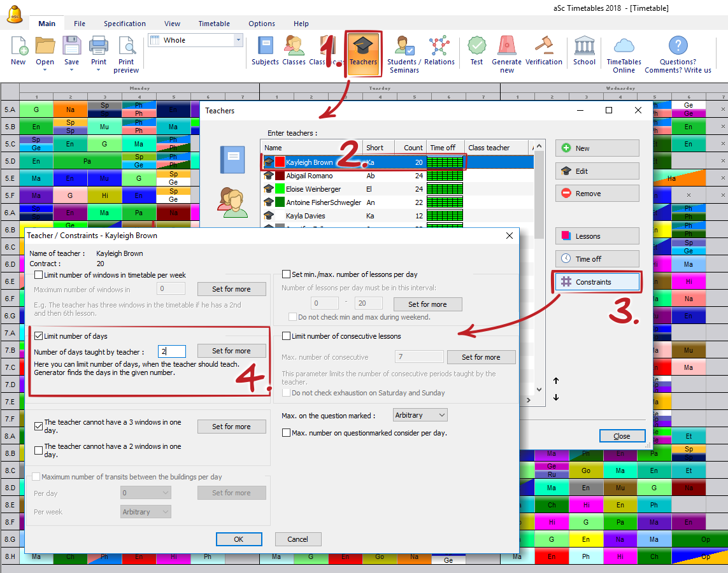
Task: Switch to the Specification tab
Action: click(x=125, y=24)
